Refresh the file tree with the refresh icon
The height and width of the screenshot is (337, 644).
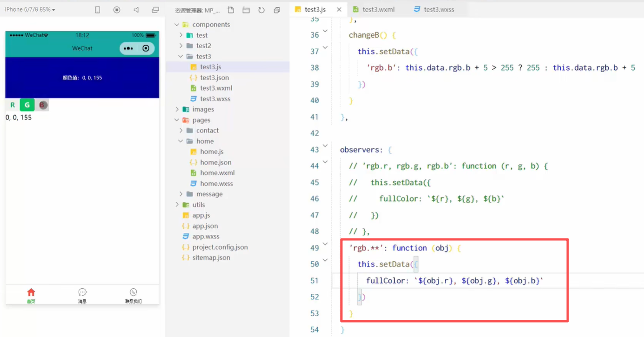(x=262, y=10)
